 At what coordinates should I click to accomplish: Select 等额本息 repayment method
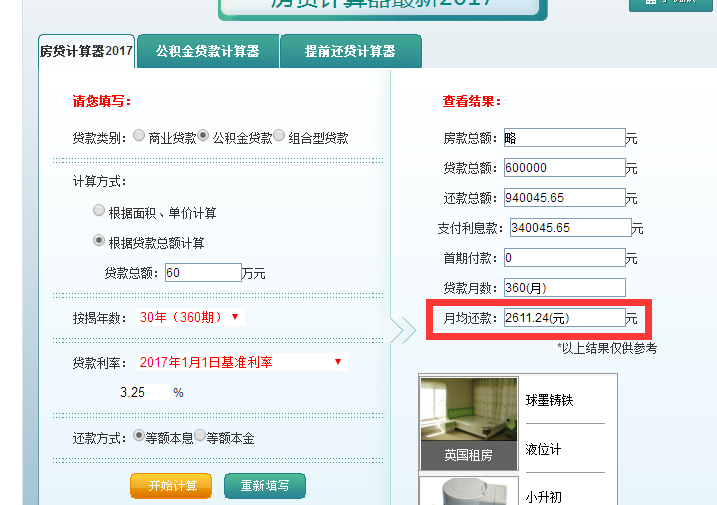[x=139, y=435]
